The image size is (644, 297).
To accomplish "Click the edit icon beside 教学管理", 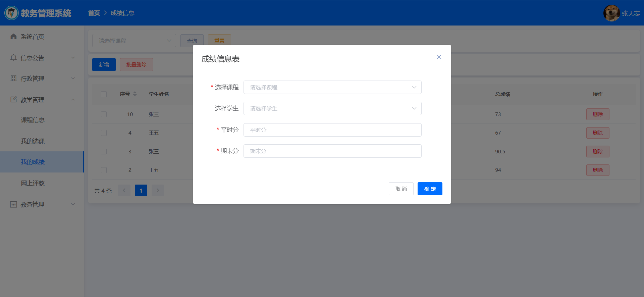I will (13, 100).
